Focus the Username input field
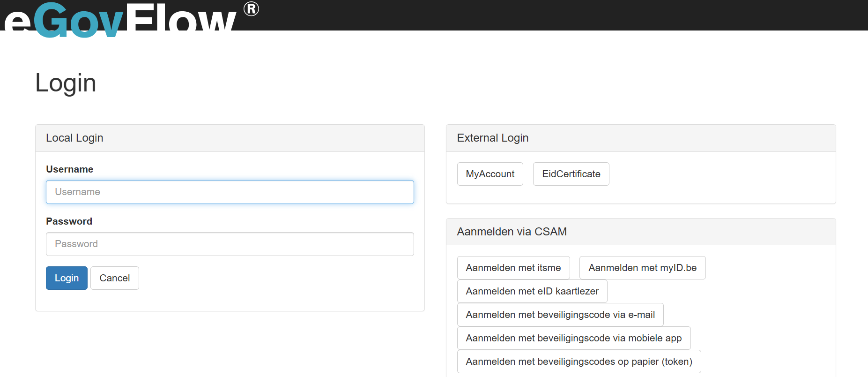The height and width of the screenshot is (377, 868). (x=230, y=192)
